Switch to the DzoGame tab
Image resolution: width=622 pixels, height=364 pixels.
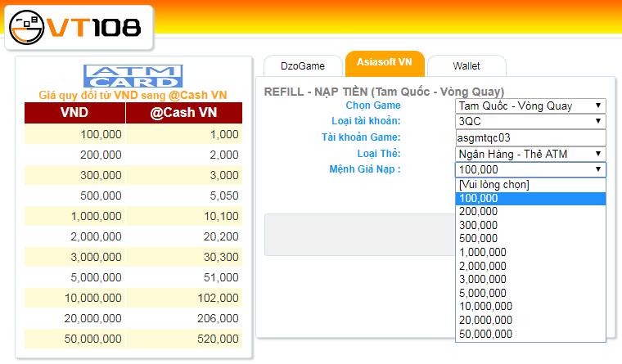point(303,65)
